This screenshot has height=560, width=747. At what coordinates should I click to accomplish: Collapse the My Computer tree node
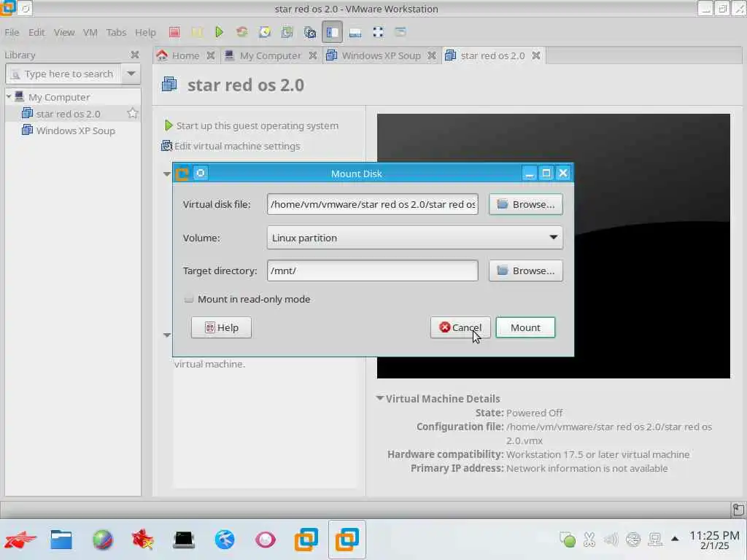click(9, 97)
